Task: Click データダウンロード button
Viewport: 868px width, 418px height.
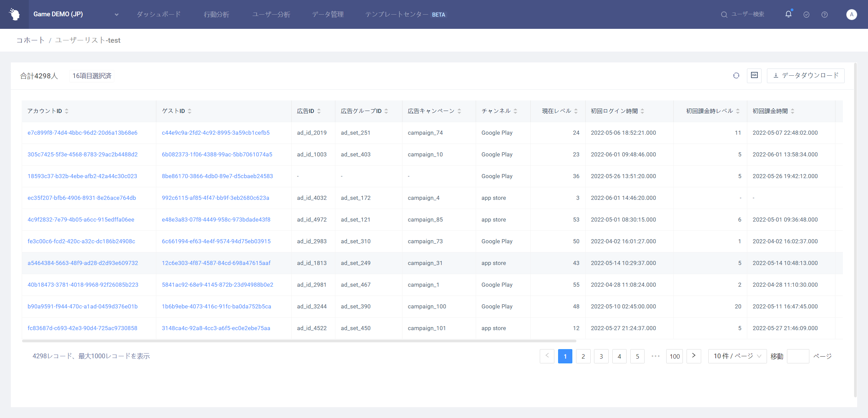Action: (x=806, y=76)
